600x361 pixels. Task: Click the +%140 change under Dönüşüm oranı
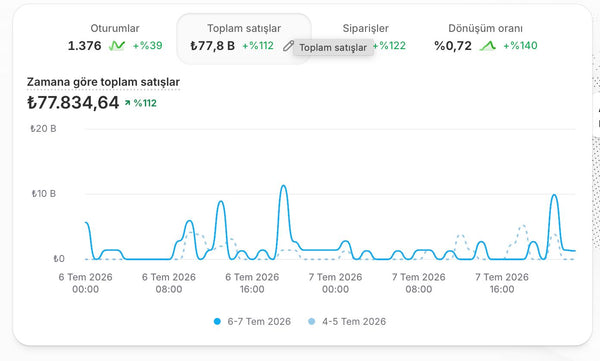tap(520, 46)
